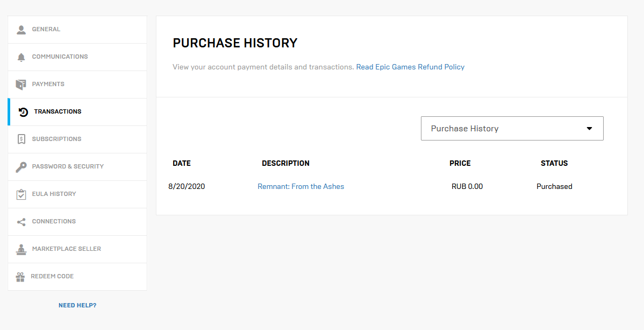Click the Communications bell icon
The height and width of the screenshot is (330, 644).
tap(22, 57)
